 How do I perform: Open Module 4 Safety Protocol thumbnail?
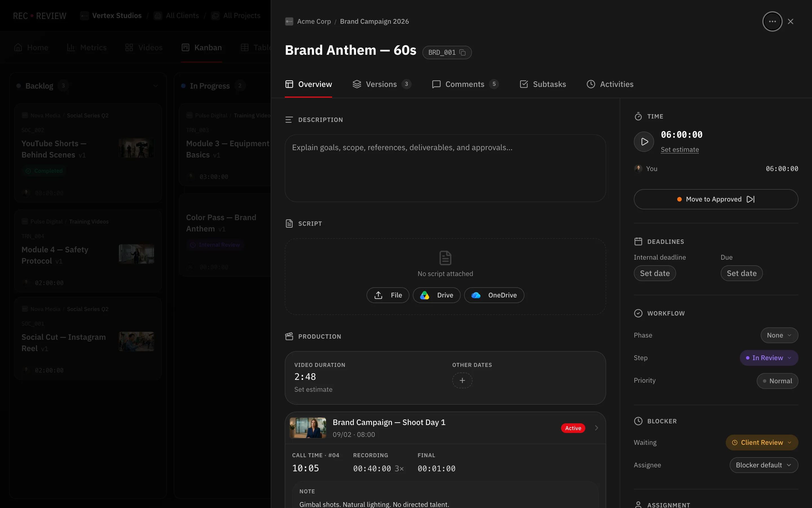pos(136,254)
